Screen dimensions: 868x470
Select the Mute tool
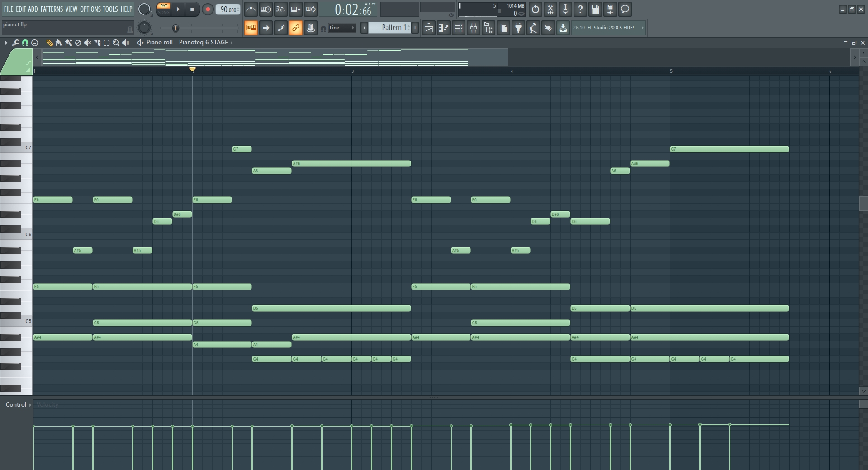(x=87, y=43)
